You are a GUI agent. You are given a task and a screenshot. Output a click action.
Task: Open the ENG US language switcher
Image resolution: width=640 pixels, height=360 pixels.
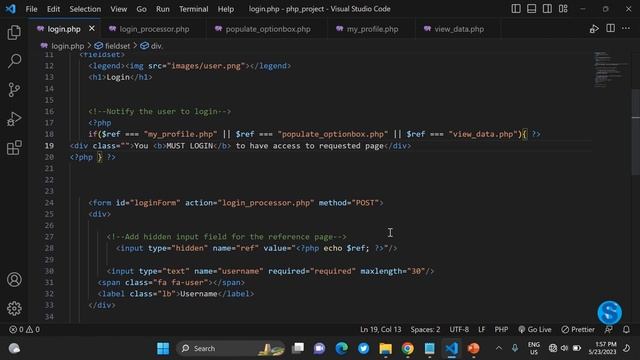click(533, 349)
